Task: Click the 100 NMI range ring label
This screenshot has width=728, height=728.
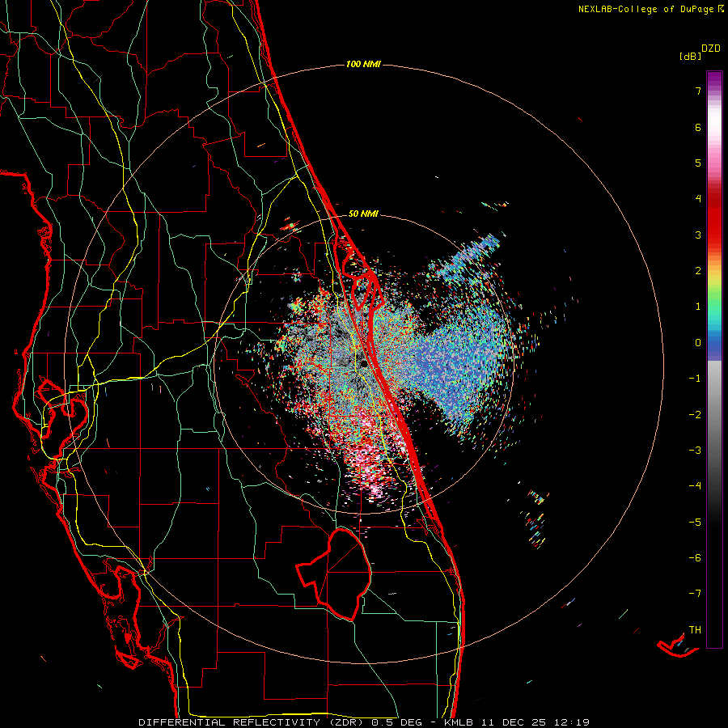Action: (x=363, y=64)
